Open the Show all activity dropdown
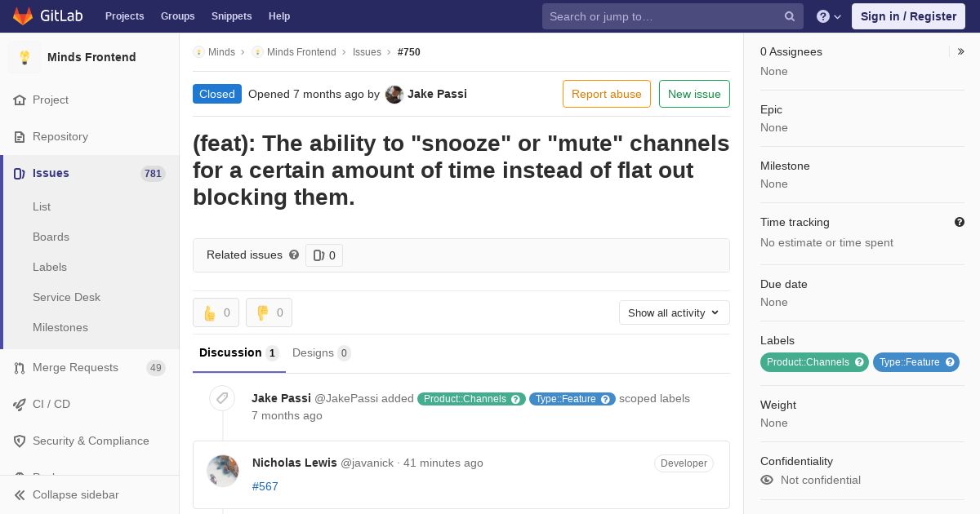The image size is (980, 514). click(675, 312)
